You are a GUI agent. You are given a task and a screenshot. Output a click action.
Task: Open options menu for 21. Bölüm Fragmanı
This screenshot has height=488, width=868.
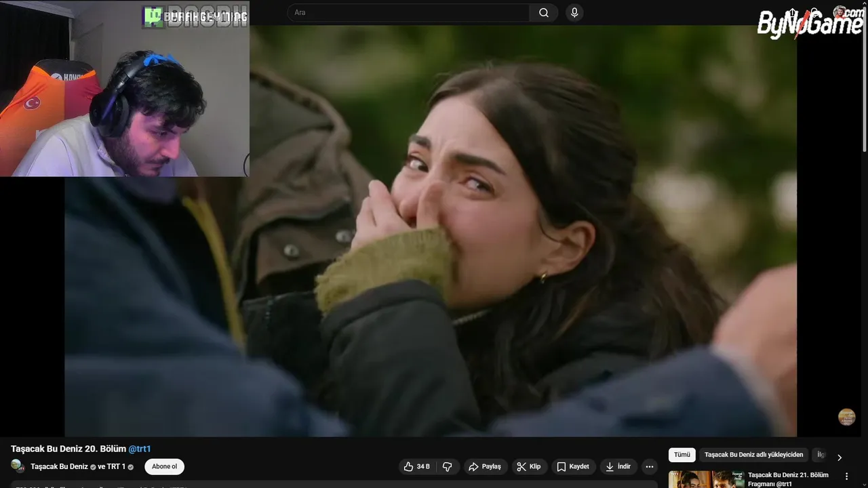(x=846, y=476)
